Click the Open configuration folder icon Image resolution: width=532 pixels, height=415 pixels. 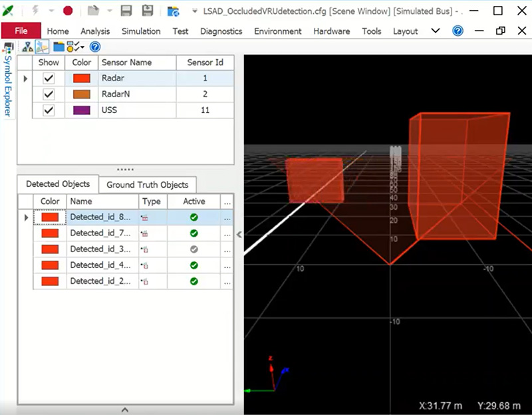pyautogui.click(x=93, y=11)
